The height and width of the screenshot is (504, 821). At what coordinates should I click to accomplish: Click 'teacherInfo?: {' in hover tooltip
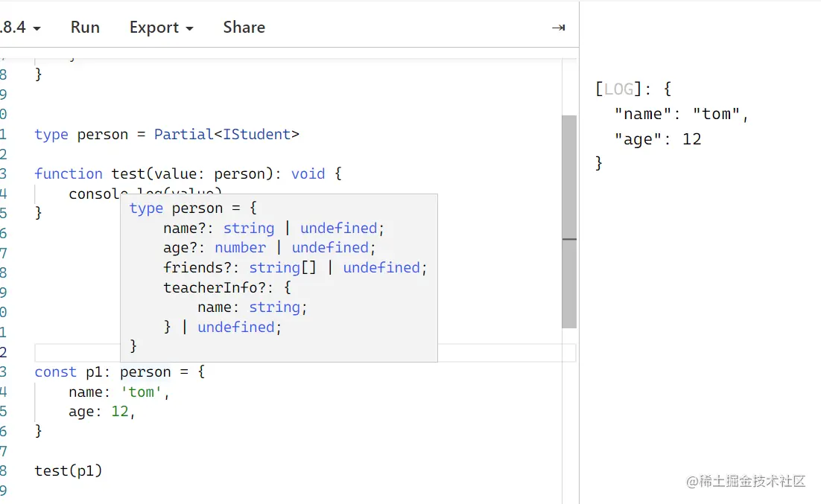227,288
